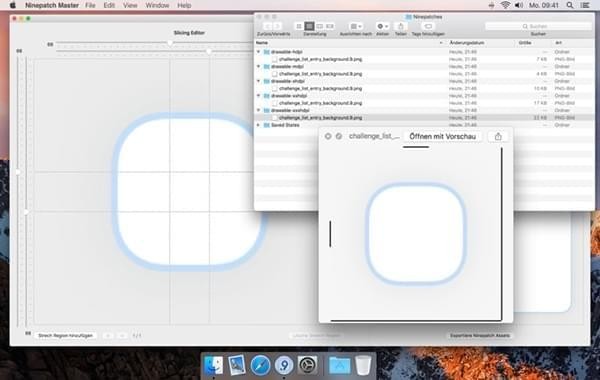Click the lower vertical slicing slider handle

pos(26,212)
